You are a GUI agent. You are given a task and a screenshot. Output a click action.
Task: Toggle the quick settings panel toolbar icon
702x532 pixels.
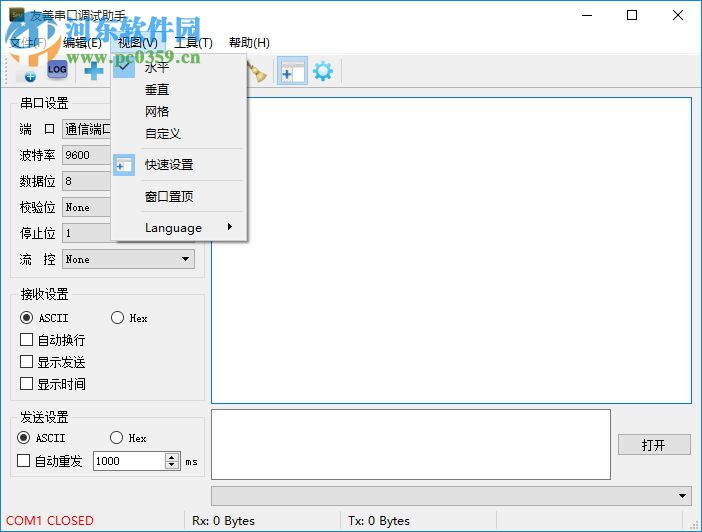pos(292,71)
